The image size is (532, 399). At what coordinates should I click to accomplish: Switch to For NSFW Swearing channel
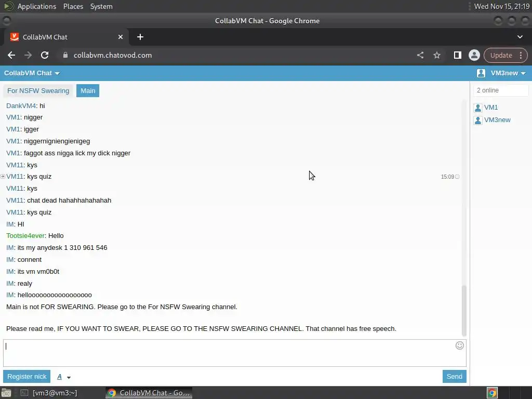(38, 90)
